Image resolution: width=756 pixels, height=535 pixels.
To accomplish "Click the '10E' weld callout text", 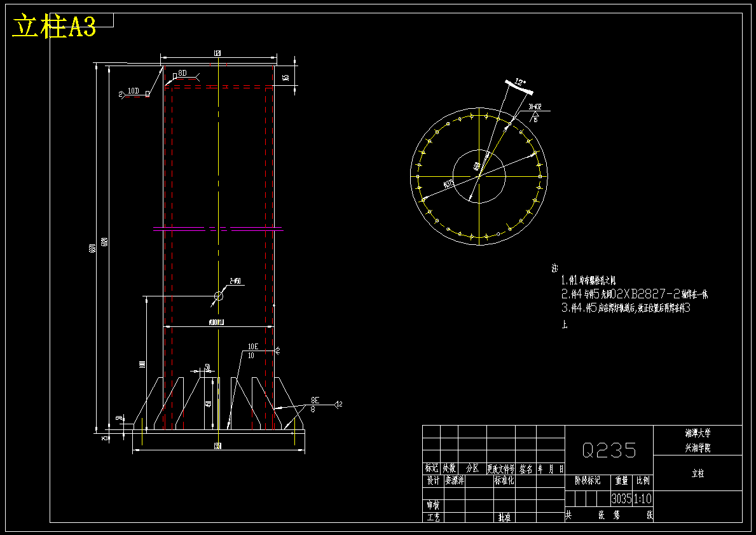I will [x=253, y=347].
